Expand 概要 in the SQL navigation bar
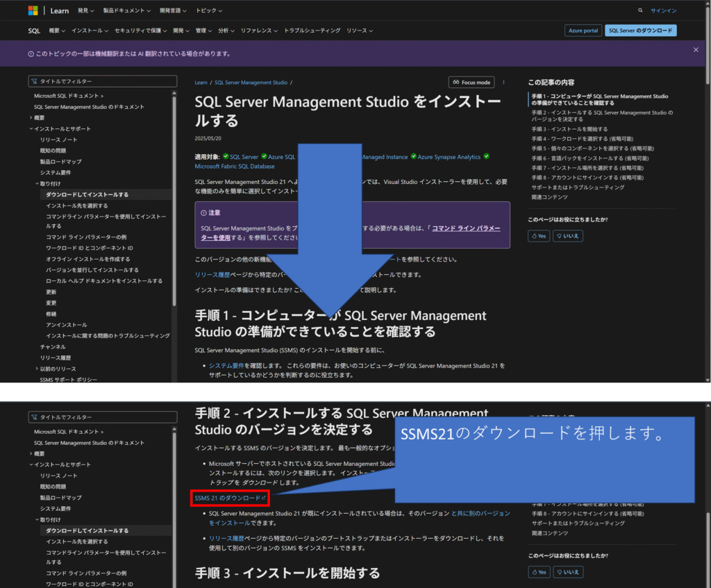The height and width of the screenshot is (588, 711). pos(57,31)
